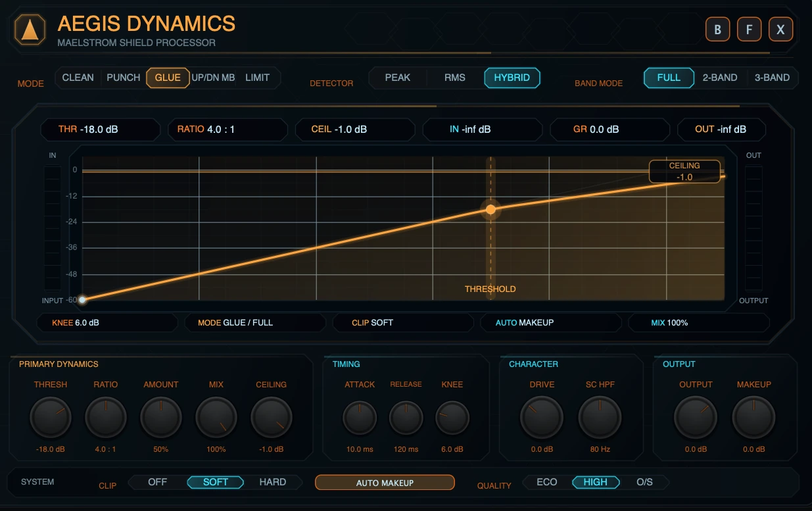Toggle the AUTO MAKEUP button
This screenshot has height=511, width=812.
pos(385,483)
